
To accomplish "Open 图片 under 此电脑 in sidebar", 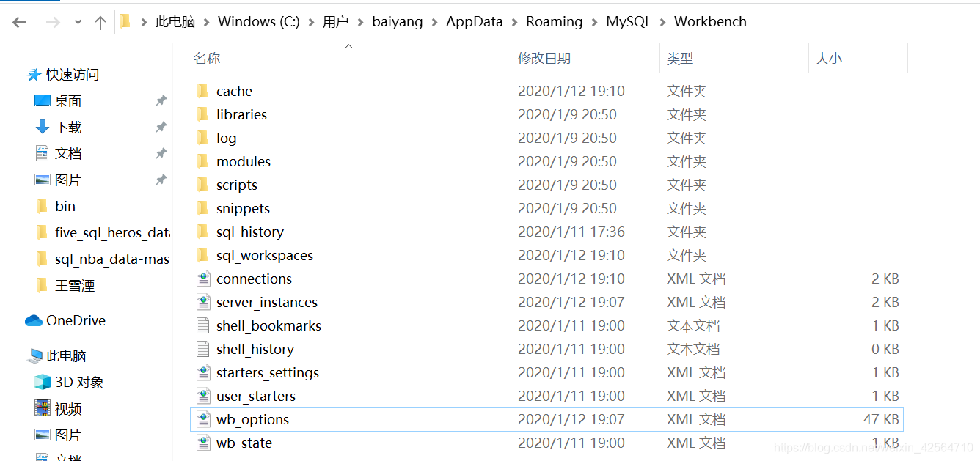I will 68,435.
